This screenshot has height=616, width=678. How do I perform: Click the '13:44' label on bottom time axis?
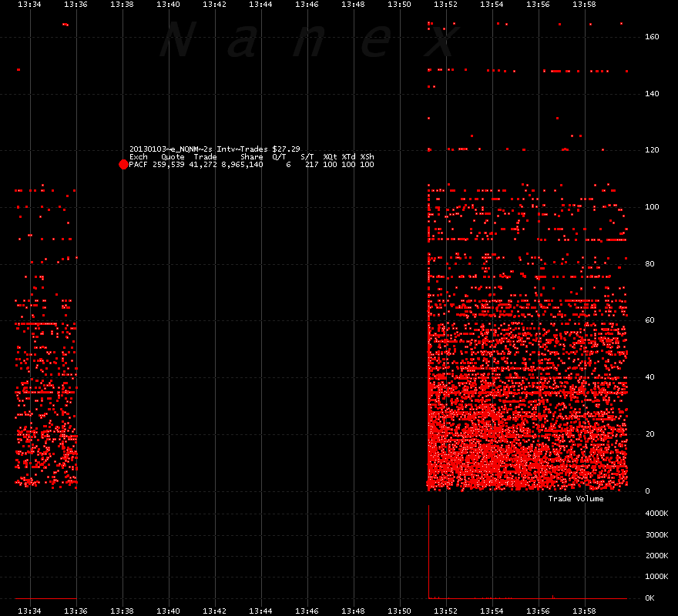click(260, 611)
